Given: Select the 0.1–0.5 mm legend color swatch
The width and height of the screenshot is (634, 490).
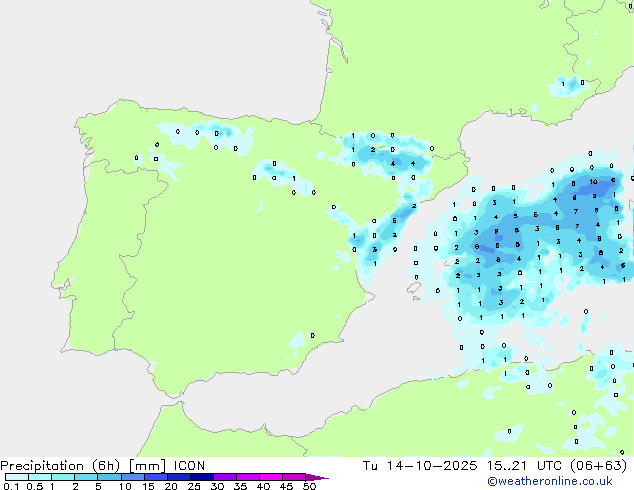Looking at the screenshot, I should [x=17, y=477].
